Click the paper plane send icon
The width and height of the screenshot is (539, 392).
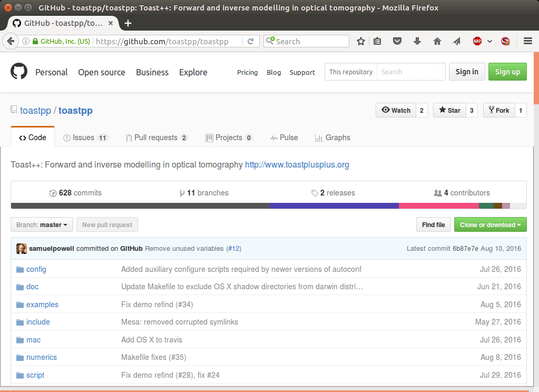456,41
